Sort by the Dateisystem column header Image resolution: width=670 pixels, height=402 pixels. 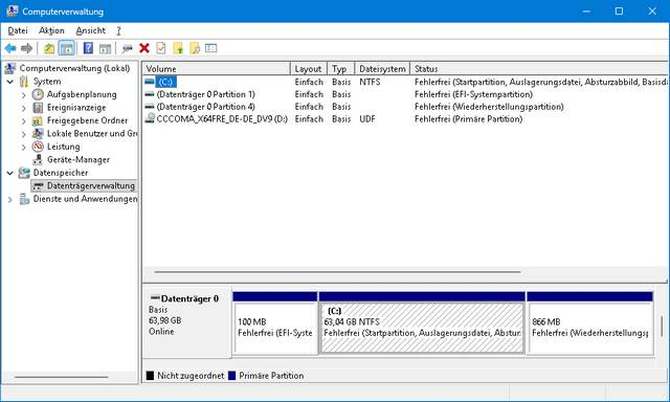tap(381, 69)
